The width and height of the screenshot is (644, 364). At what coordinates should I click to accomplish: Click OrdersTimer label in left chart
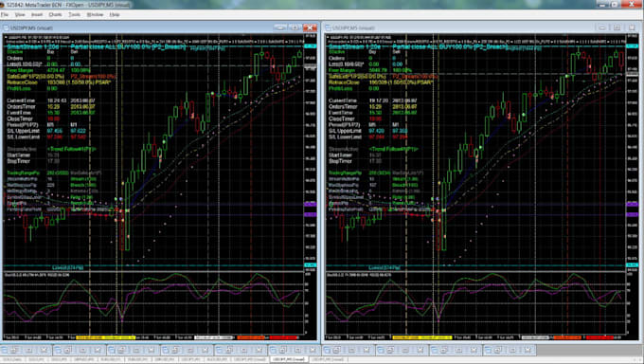[x=22, y=106]
